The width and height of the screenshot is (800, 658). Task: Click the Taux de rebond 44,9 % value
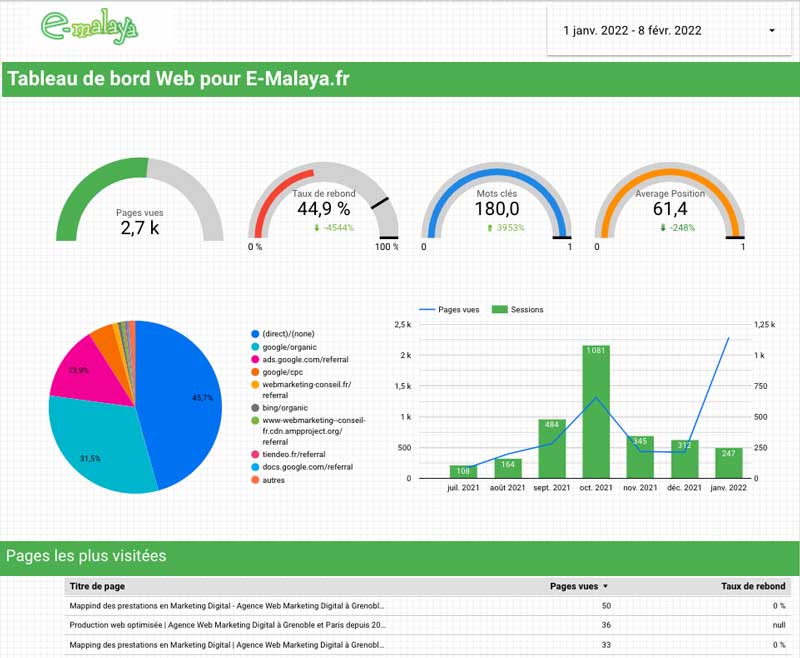tap(324, 209)
